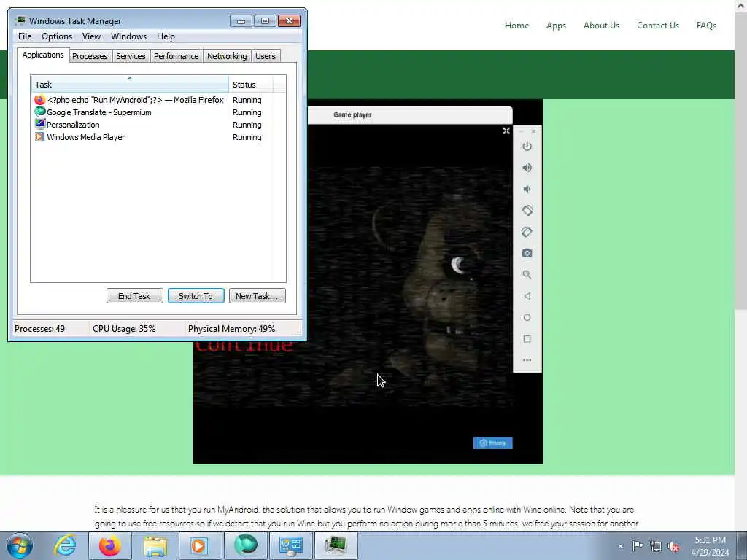This screenshot has width=747, height=560.
Task: Open the Contact Us link
Action: [x=658, y=26]
